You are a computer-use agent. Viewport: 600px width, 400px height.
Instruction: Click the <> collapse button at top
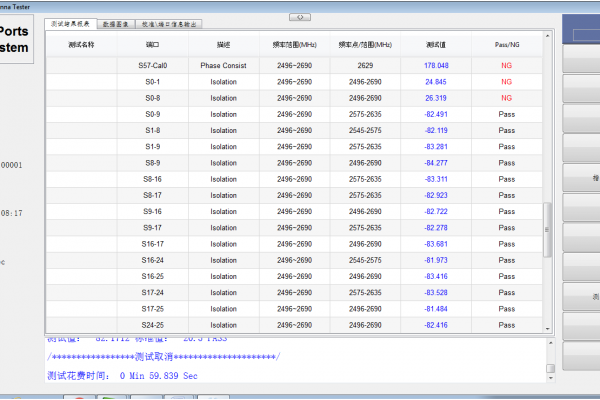300,17
